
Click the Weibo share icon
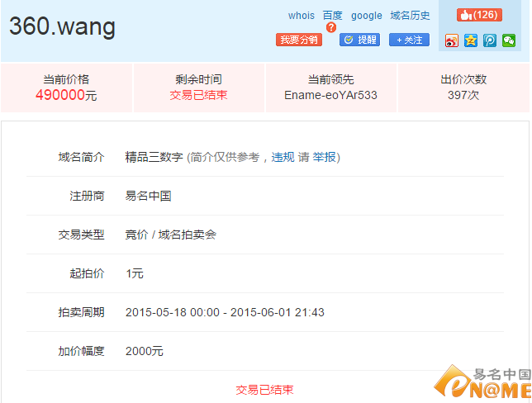click(452, 40)
